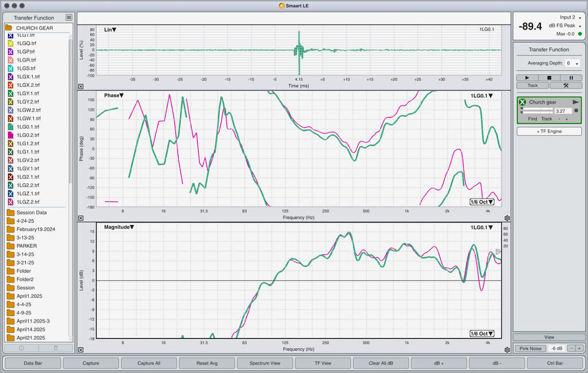Open the Magnitude graph 1LG0.1 trace selector
The height and width of the screenshot is (373, 588).
[x=482, y=228]
